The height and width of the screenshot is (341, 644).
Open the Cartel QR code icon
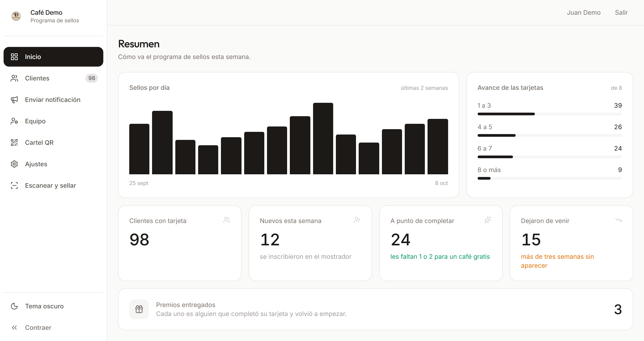tap(14, 143)
